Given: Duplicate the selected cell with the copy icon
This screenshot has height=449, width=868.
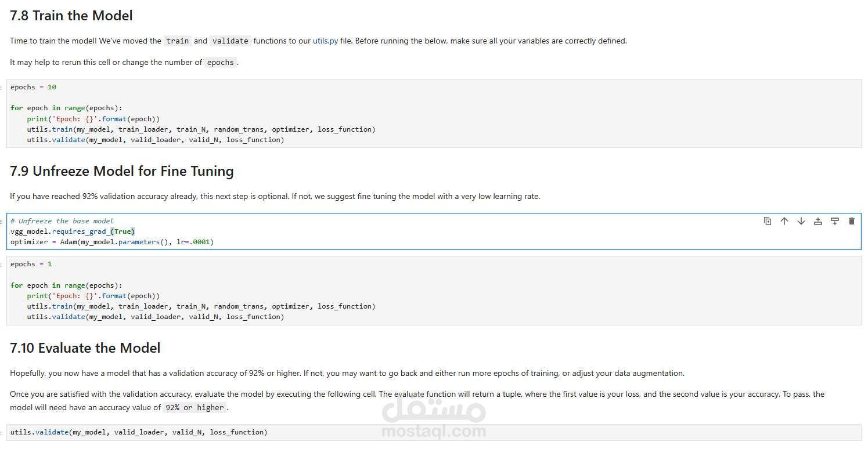Looking at the screenshot, I should click(x=768, y=221).
